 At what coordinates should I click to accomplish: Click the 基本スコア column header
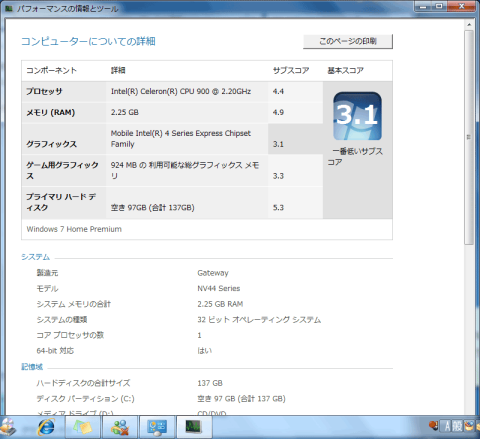[345, 70]
